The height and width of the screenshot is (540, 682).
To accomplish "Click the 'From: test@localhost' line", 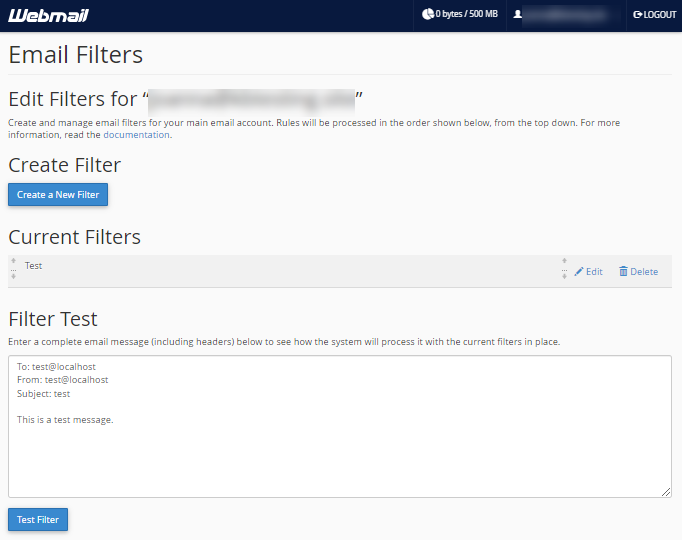I will pos(63,380).
